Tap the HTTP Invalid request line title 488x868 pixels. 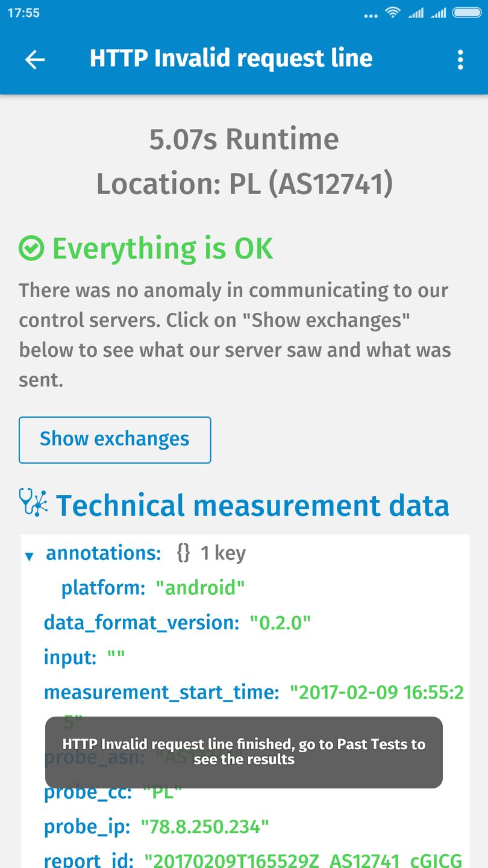point(231,58)
